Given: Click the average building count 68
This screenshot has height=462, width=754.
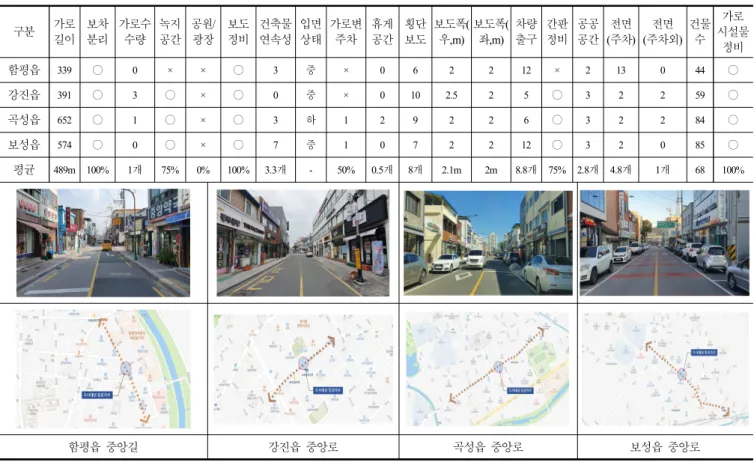Looking at the screenshot, I should coord(700,170).
